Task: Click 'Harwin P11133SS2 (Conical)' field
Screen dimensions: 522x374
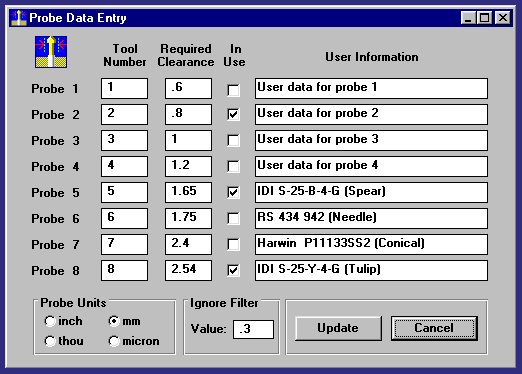Action: pyautogui.click(x=371, y=244)
